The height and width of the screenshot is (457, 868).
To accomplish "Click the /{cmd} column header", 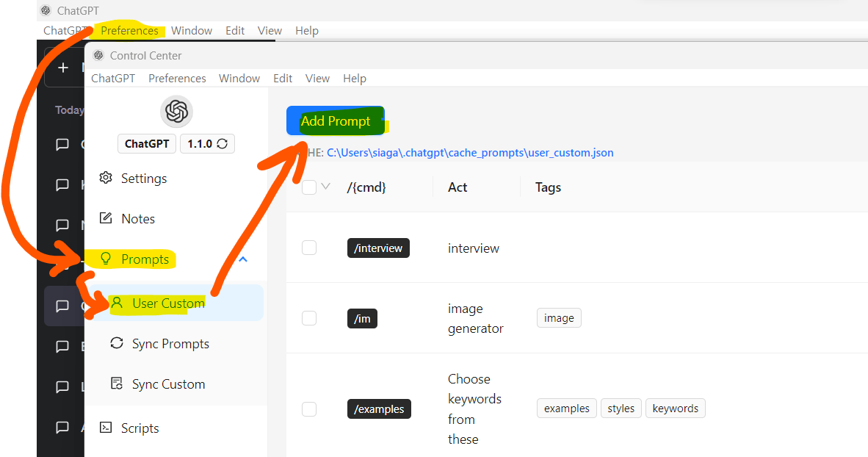I will tap(366, 187).
